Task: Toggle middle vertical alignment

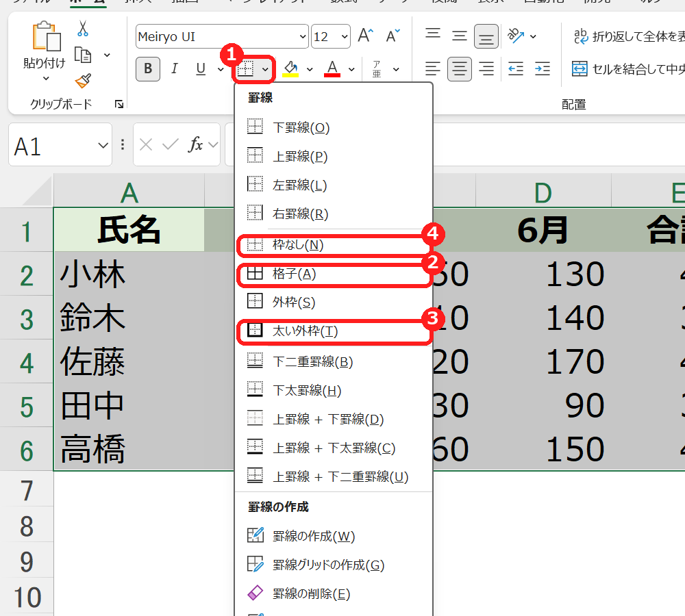Action: click(x=460, y=36)
